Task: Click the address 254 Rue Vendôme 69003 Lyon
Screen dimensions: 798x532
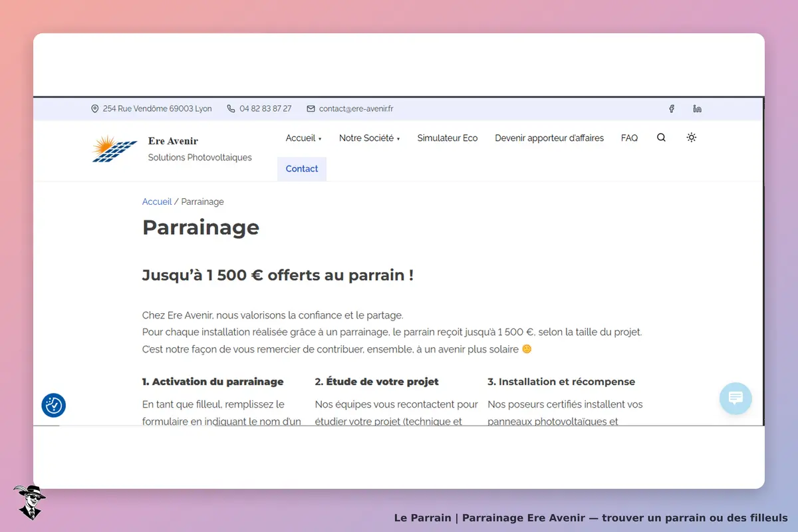Action: point(158,108)
